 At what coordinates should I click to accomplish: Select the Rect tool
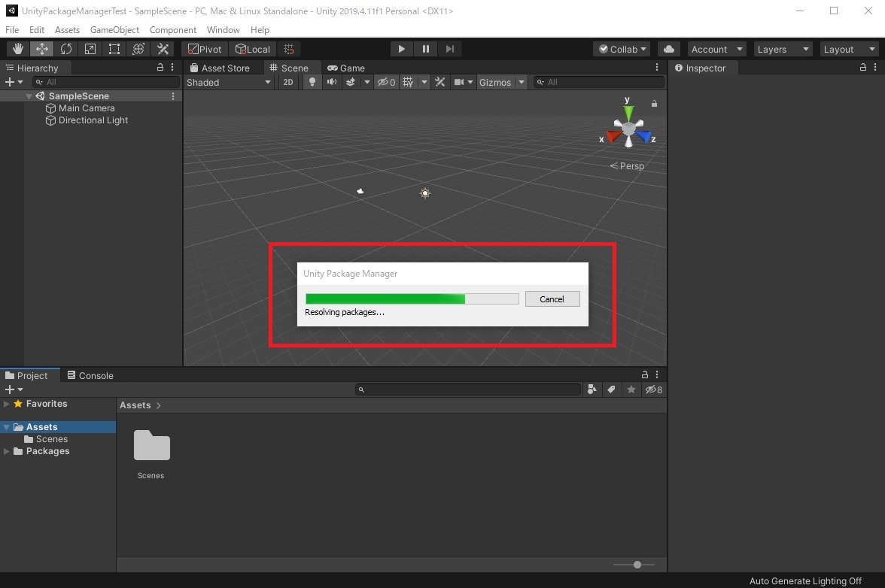point(114,49)
